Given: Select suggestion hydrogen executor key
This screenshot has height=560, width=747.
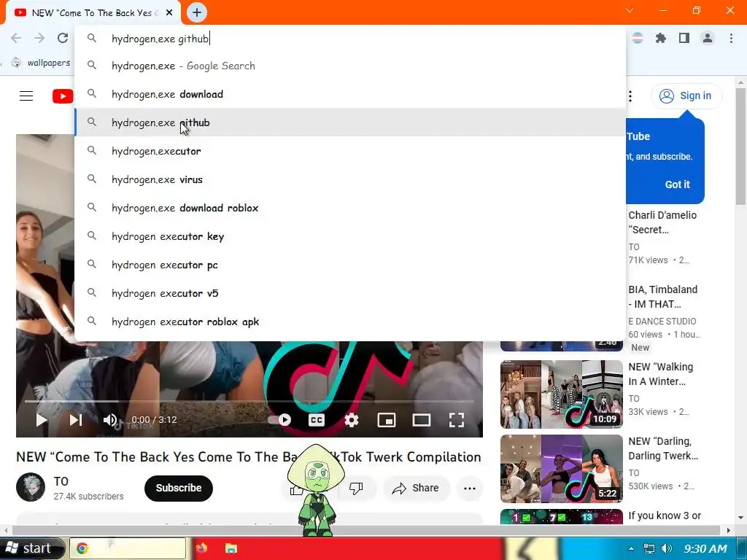Looking at the screenshot, I should [350, 236].
